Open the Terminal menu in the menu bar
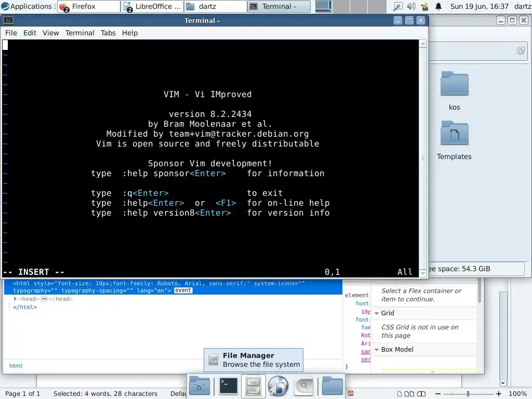The height and width of the screenshot is (399, 532). (79, 33)
